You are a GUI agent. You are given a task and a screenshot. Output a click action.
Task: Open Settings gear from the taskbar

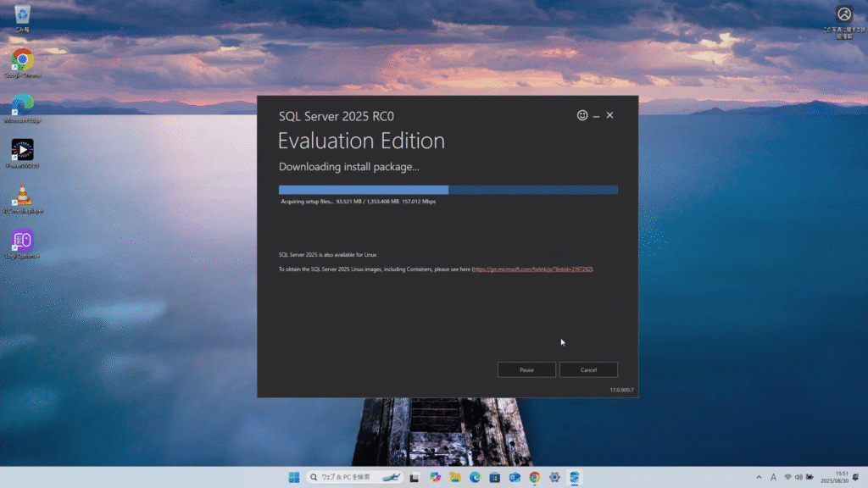(x=554, y=477)
